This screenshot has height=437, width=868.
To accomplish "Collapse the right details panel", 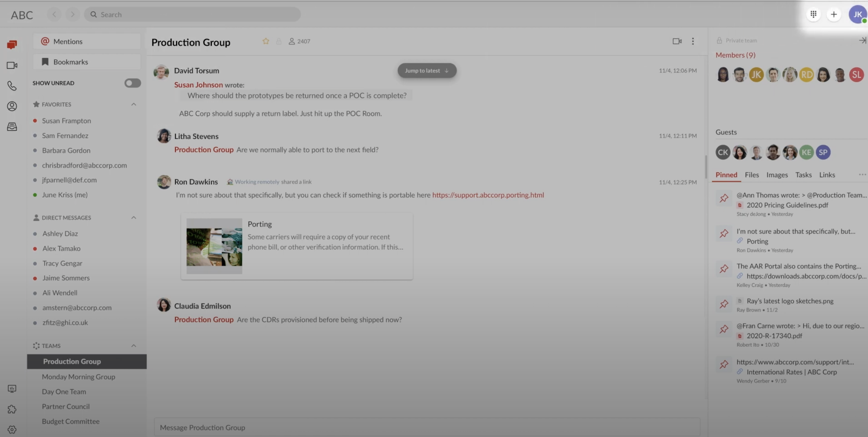I will 862,40.
